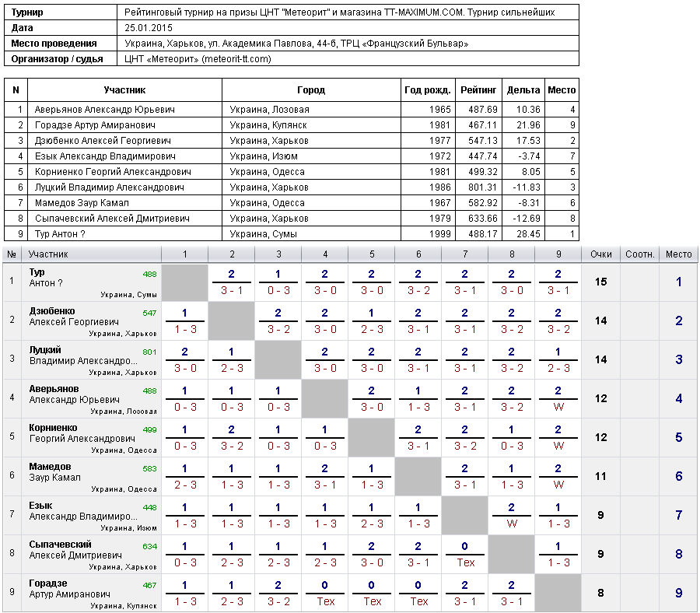Click green rating 801 beside Луцкий

[149, 352]
